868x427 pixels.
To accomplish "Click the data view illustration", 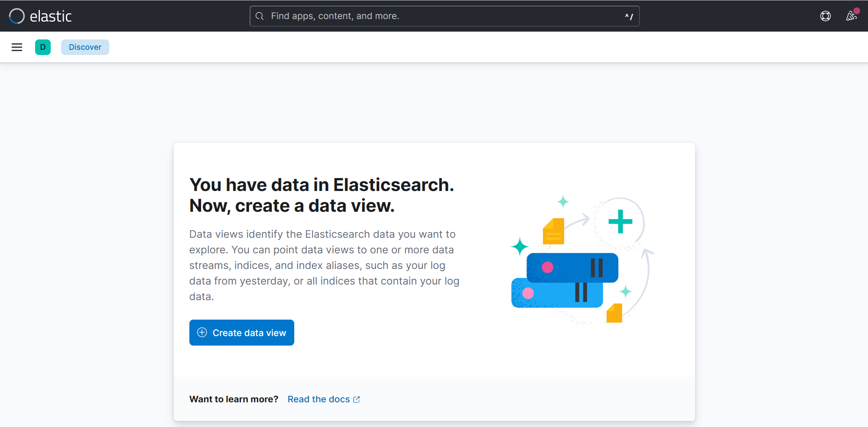I will (582, 260).
